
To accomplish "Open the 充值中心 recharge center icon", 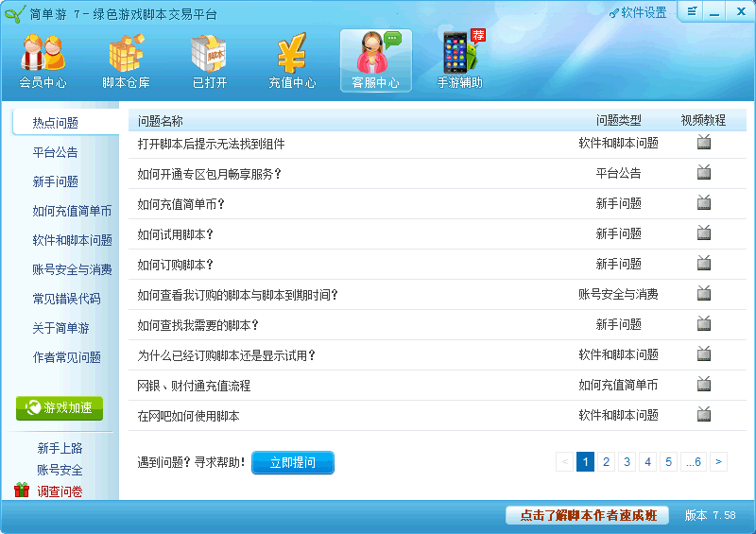I will pos(292,60).
